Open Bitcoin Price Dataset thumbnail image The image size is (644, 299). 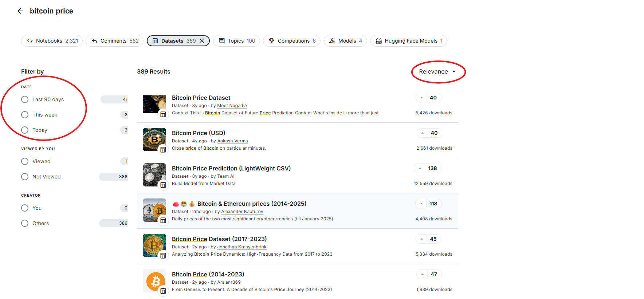point(154,104)
